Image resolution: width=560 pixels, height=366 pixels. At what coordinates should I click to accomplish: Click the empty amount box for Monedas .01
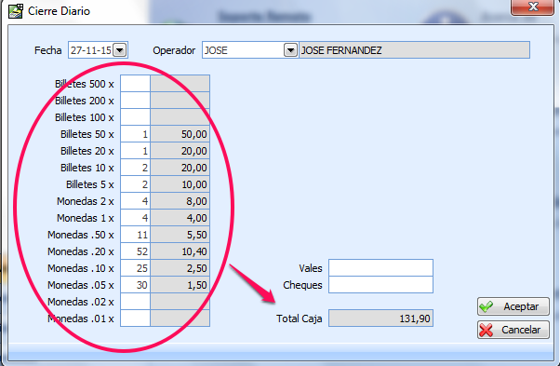click(180, 318)
